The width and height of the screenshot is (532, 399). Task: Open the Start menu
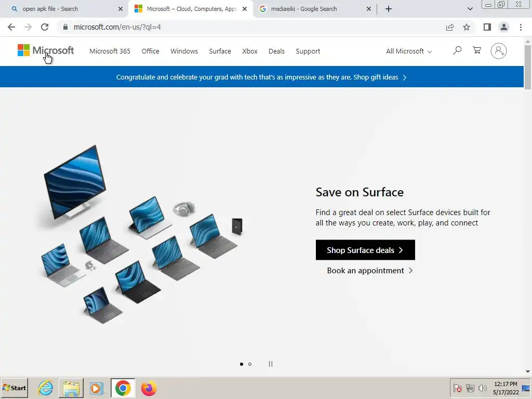tap(14, 388)
